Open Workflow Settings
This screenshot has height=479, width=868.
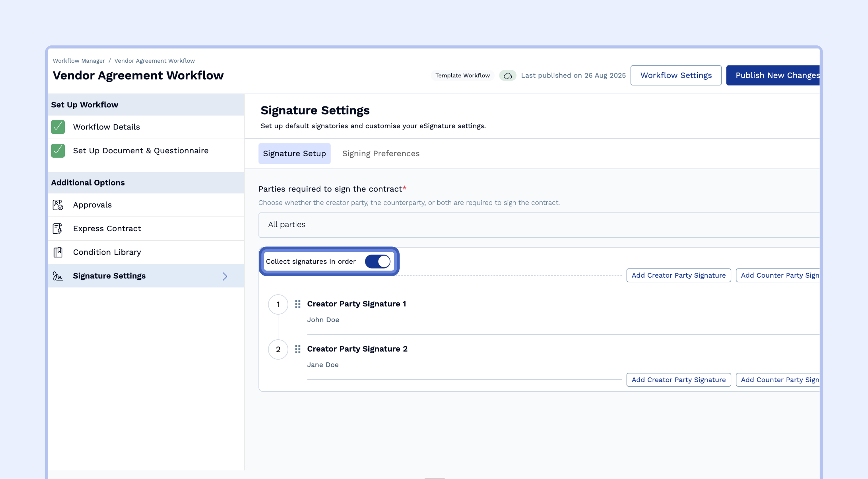pyautogui.click(x=676, y=75)
